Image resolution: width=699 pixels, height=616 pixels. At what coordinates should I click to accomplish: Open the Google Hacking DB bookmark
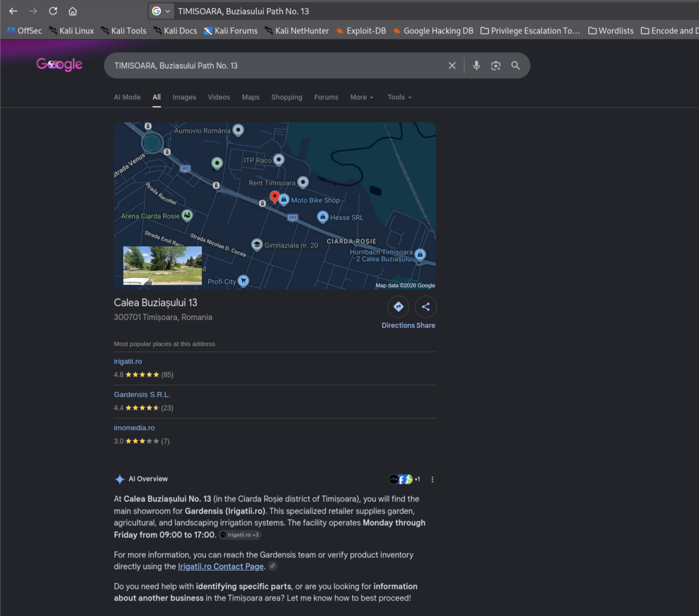pos(433,31)
